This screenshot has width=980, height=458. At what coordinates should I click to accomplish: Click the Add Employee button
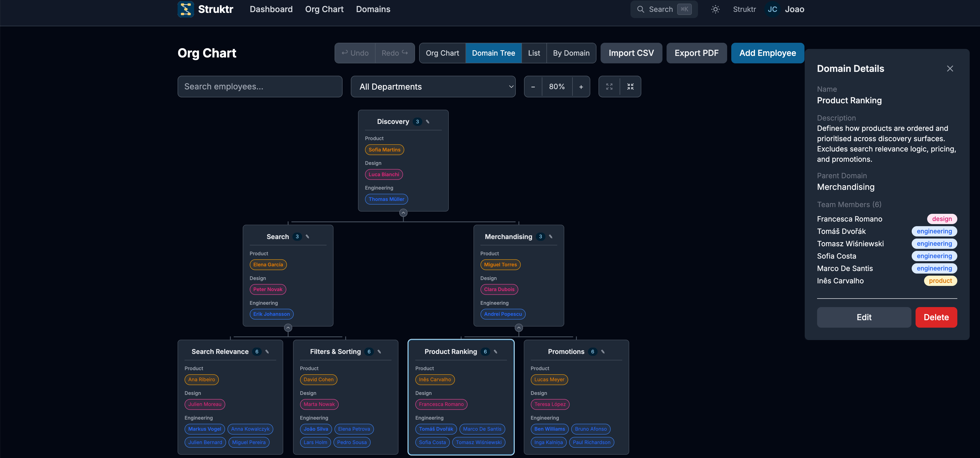(x=767, y=53)
